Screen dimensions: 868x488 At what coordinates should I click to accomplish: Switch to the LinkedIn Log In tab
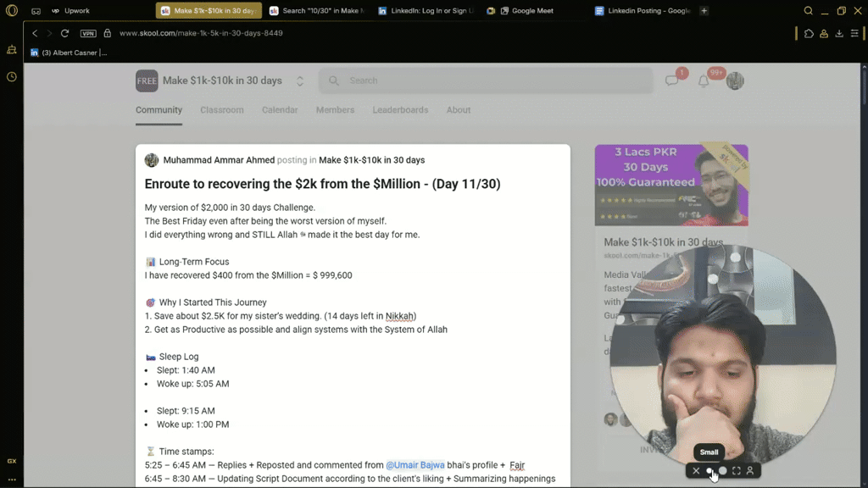point(426,10)
